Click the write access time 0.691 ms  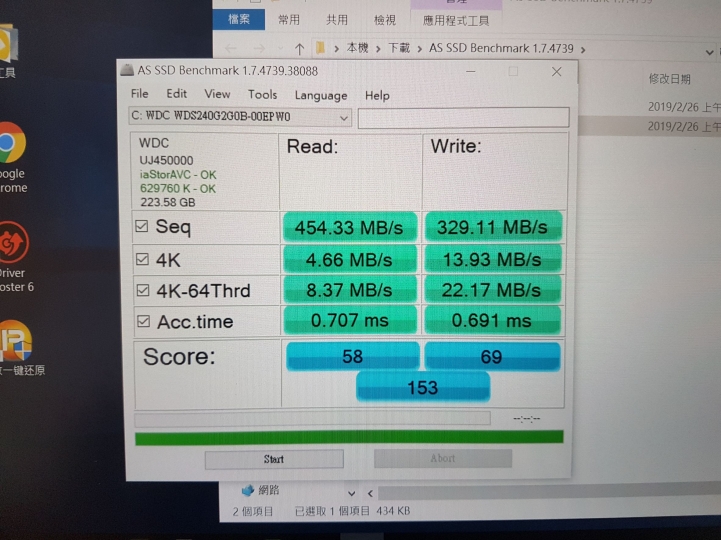[492, 320]
